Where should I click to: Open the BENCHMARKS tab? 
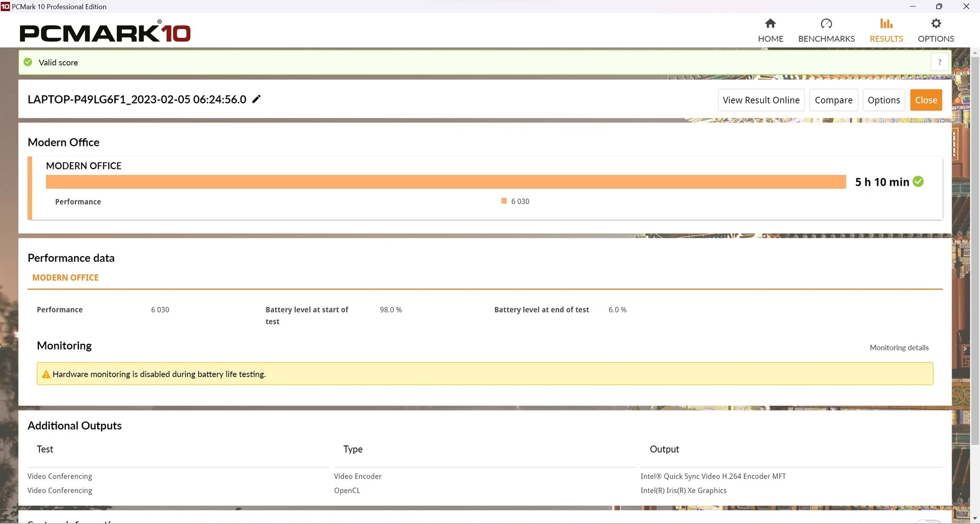coord(826,31)
